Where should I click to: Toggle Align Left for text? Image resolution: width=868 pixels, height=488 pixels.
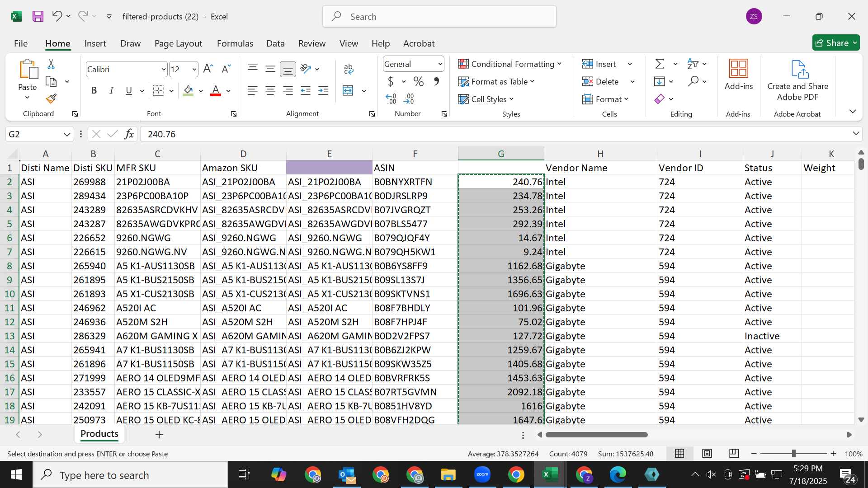[x=253, y=91]
